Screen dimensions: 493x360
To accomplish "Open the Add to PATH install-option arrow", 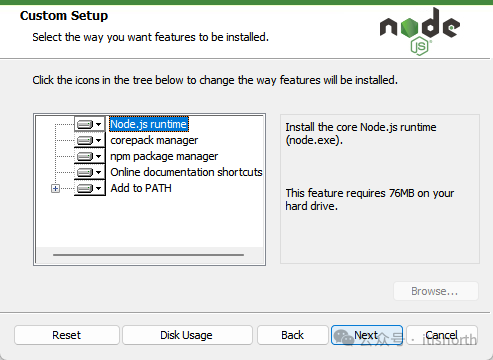I will [x=98, y=188].
